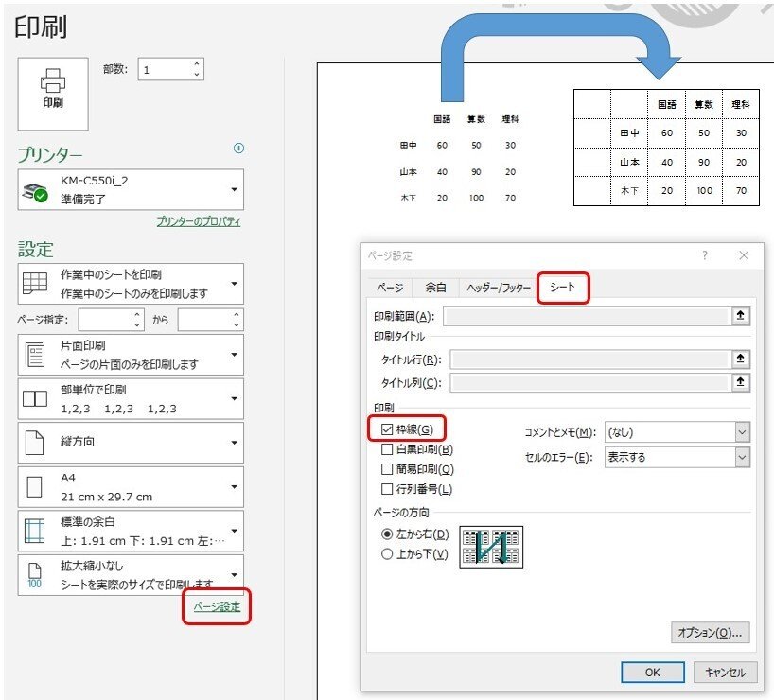Click the タイトル列 range selector icon
The height and width of the screenshot is (700, 774).
742,383
